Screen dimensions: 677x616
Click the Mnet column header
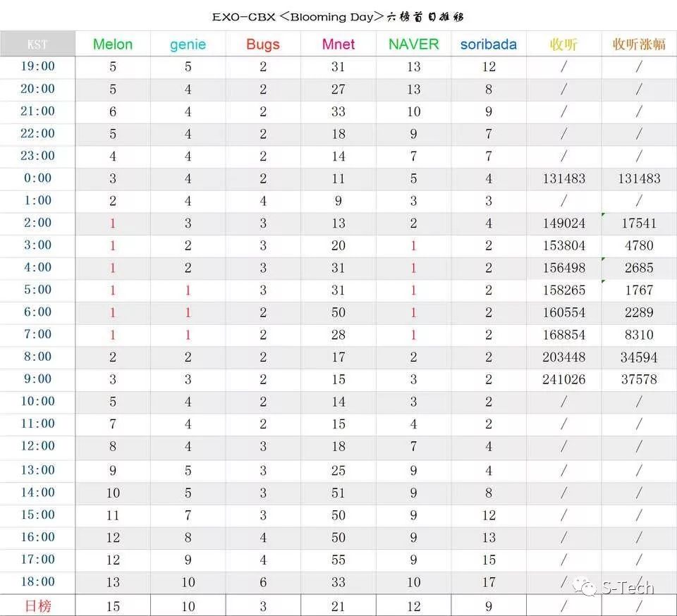[x=338, y=44]
